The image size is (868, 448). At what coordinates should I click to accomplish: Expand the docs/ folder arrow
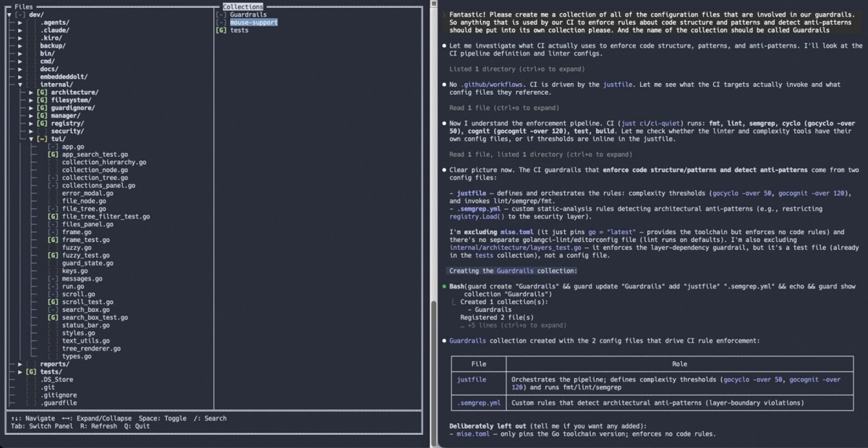coord(20,69)
